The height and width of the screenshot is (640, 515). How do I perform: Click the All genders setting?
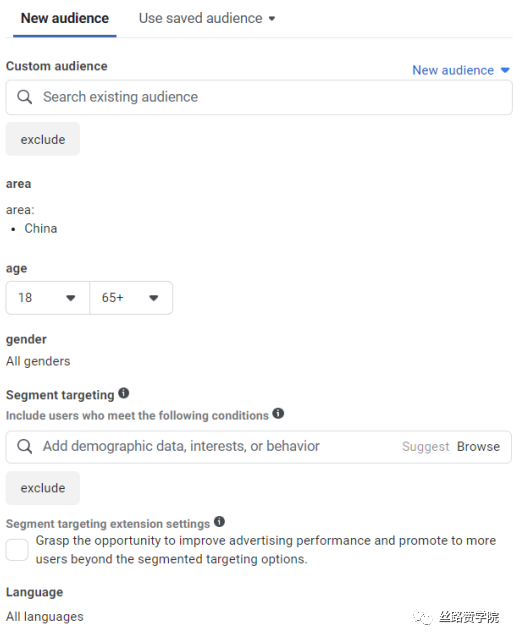(x=38, y=362)
